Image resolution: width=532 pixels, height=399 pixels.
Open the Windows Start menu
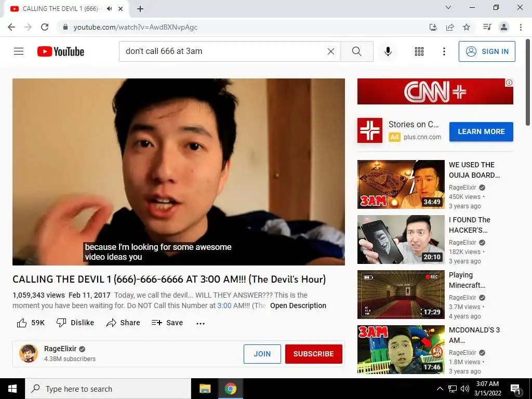point(12,389)
